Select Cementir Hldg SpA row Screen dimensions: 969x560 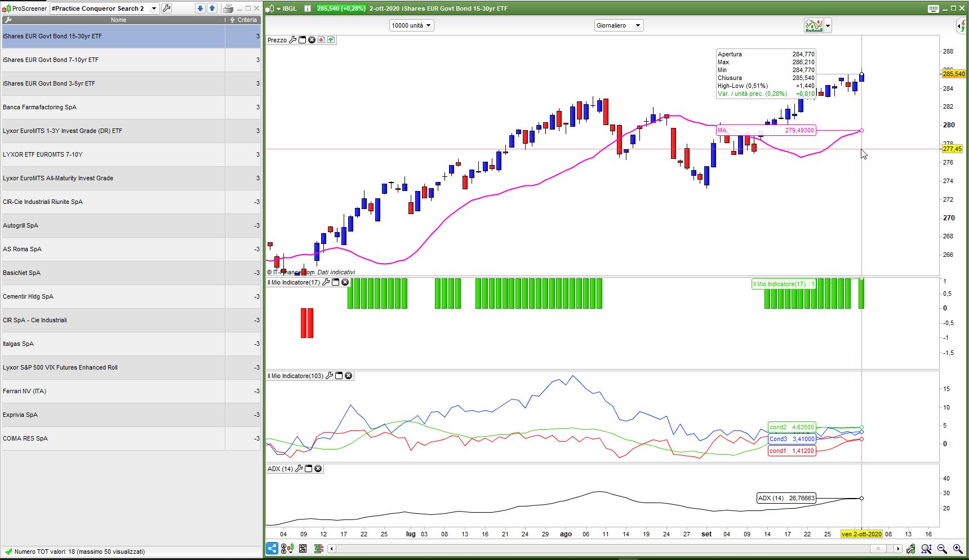coord(131,296)
